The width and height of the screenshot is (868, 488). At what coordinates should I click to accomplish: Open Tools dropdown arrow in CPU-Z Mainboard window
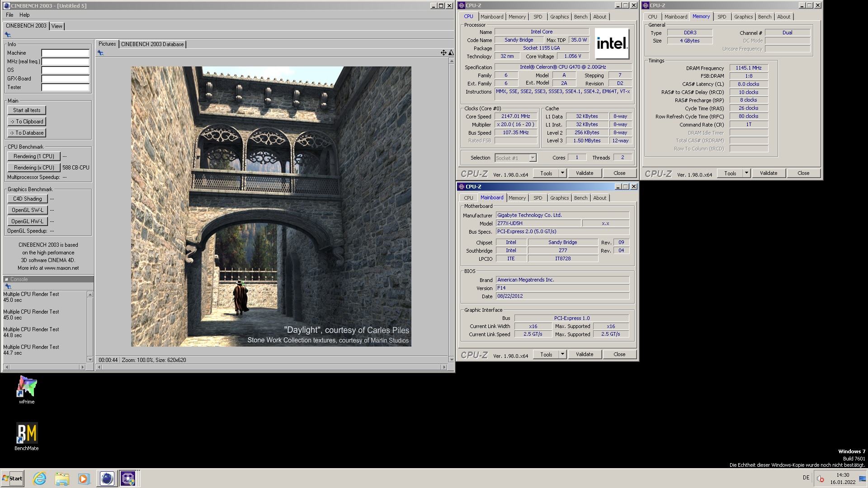pyautogui.click(x=562, y=354)
